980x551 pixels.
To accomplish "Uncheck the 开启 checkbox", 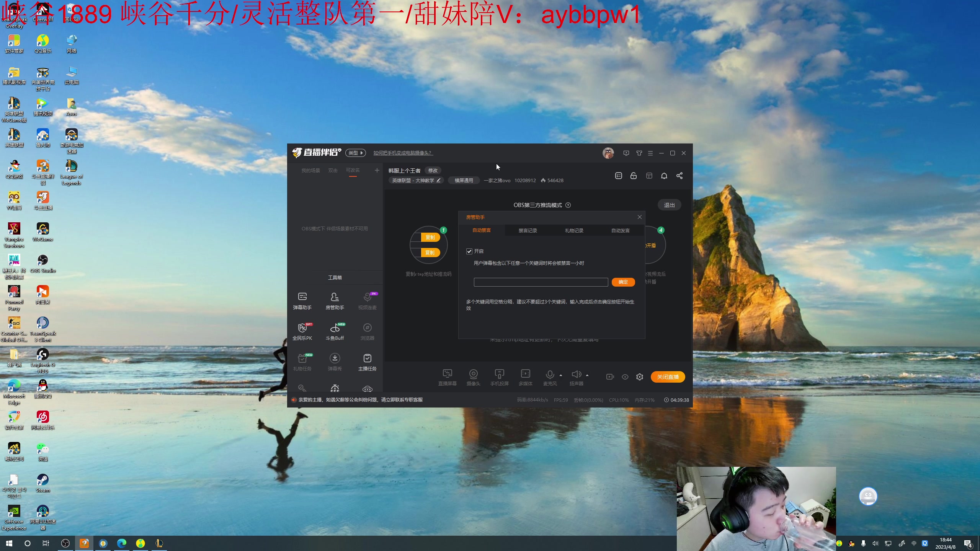I will [x=469, y=251].
